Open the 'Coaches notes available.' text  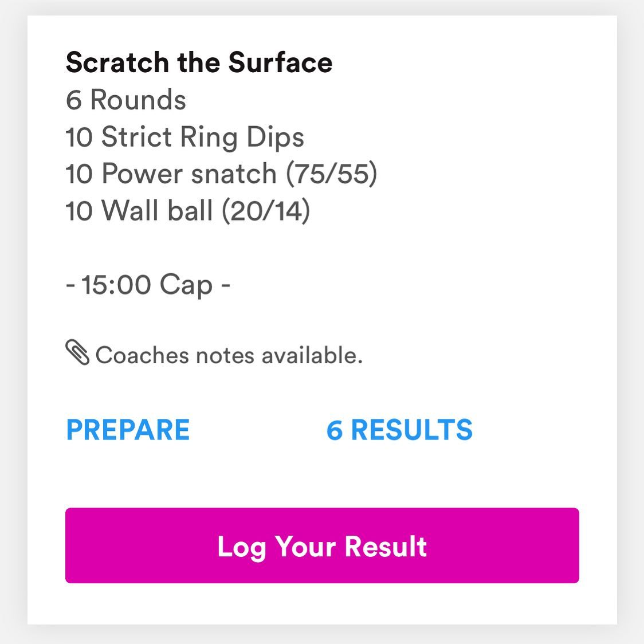229,355
